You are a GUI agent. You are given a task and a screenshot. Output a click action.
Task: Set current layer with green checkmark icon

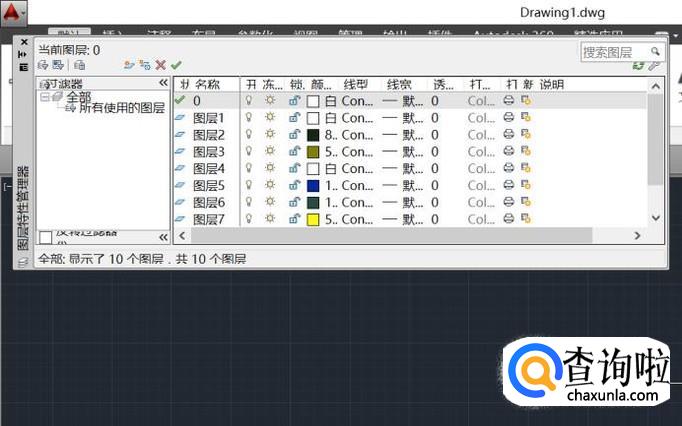176,65
